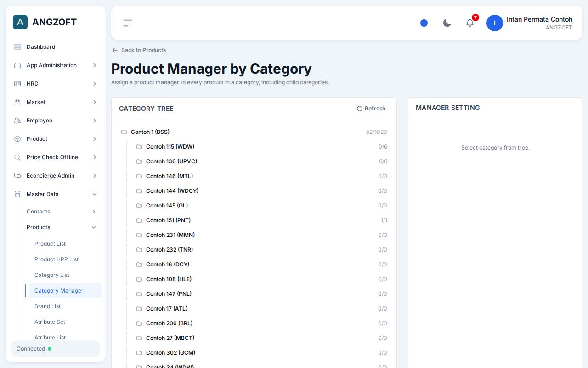The height and width of the screenshot is (368, 588).
Task: Click user name Intan Permata Contoh
Action: point(539,19)
